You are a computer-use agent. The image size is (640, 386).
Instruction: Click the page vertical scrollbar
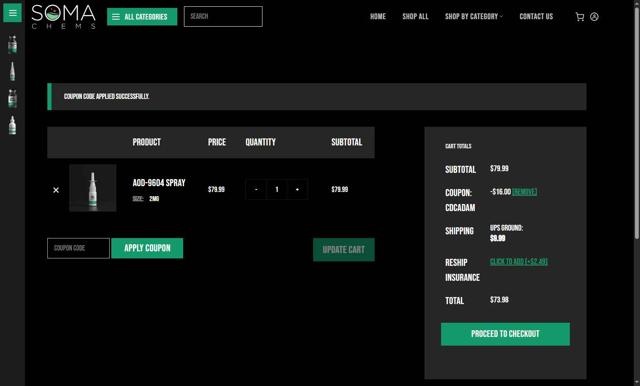636,122
